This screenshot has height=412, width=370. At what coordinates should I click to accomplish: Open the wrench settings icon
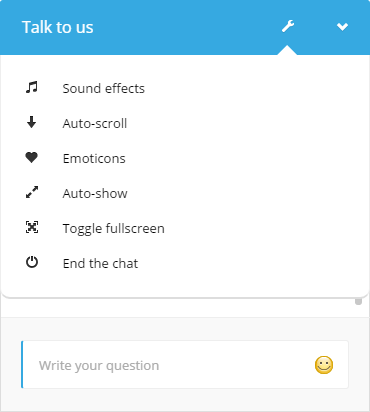pos(288,26)
